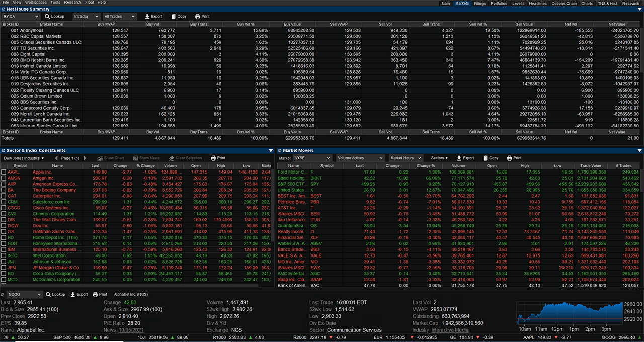
Task: Click GOOG quote panel pop-out icon
Action: [x=3, y=294]
